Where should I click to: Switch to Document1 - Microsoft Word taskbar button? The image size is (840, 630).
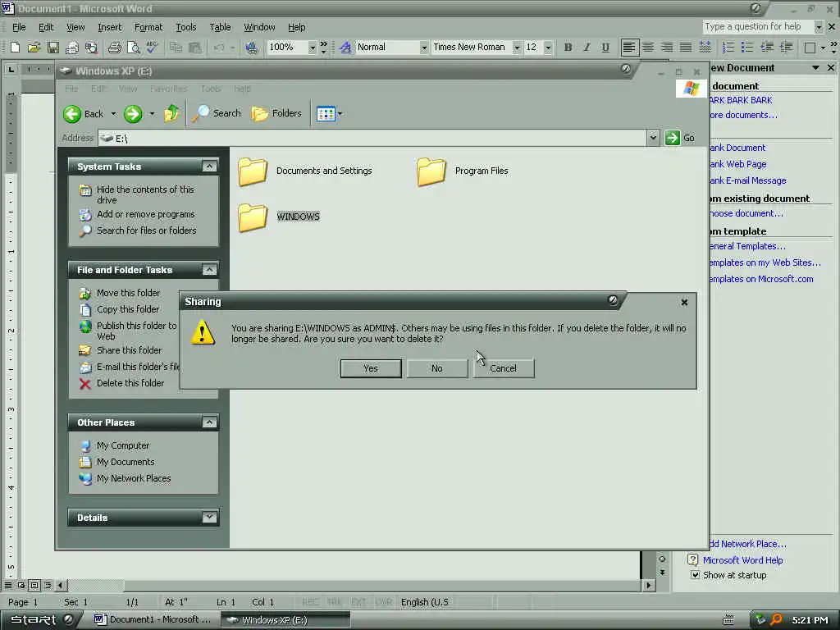(152, 620)
